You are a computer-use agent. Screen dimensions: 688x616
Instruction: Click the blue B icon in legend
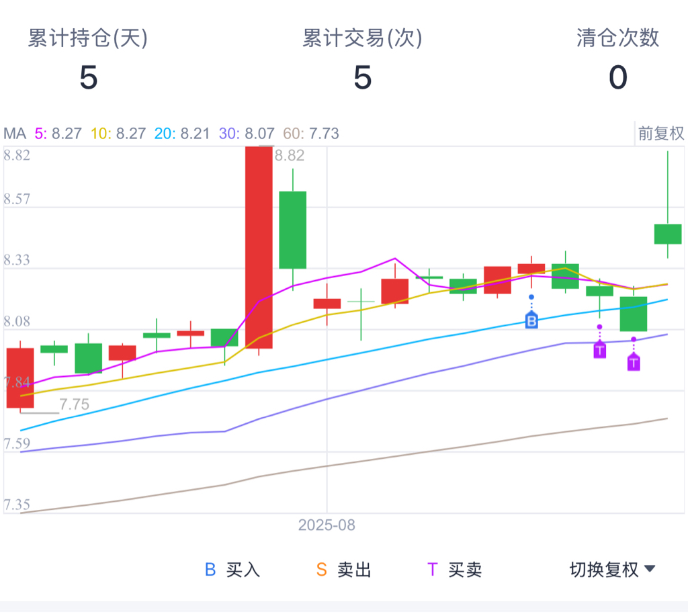[x=210, y=570]
